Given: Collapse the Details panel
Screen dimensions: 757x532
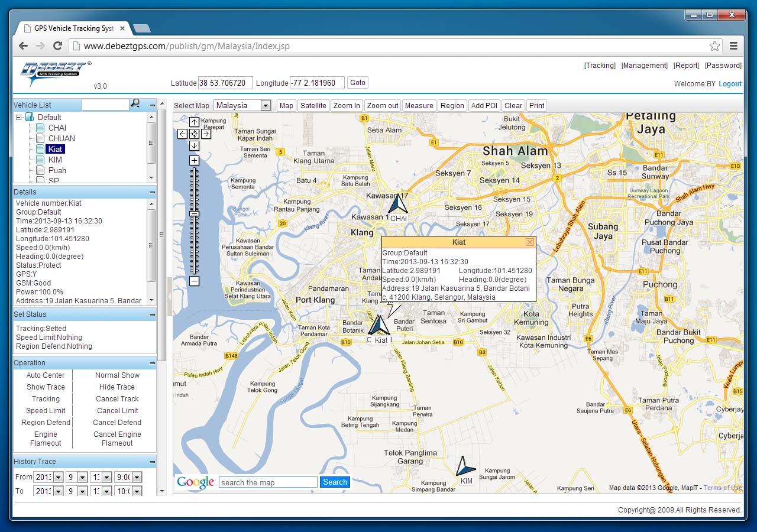Looking at the screenshot, I should tap(152, 192).
